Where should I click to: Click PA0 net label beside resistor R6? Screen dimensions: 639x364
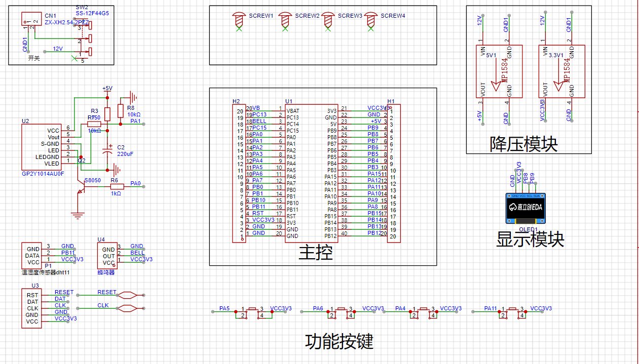pyautogui.click(x=135, y=183)
